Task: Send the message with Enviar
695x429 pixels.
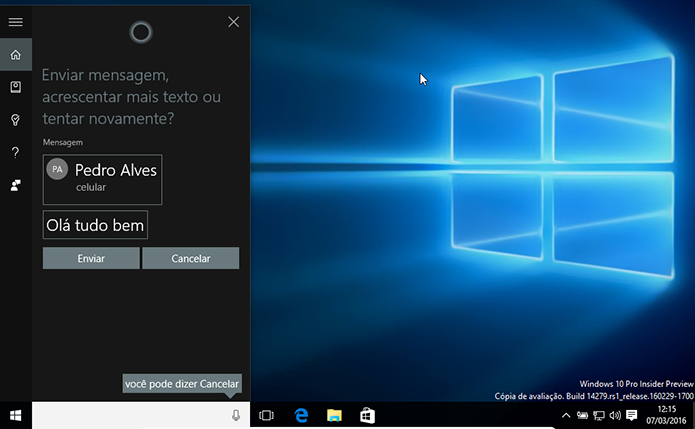Action: coord(91,258)
